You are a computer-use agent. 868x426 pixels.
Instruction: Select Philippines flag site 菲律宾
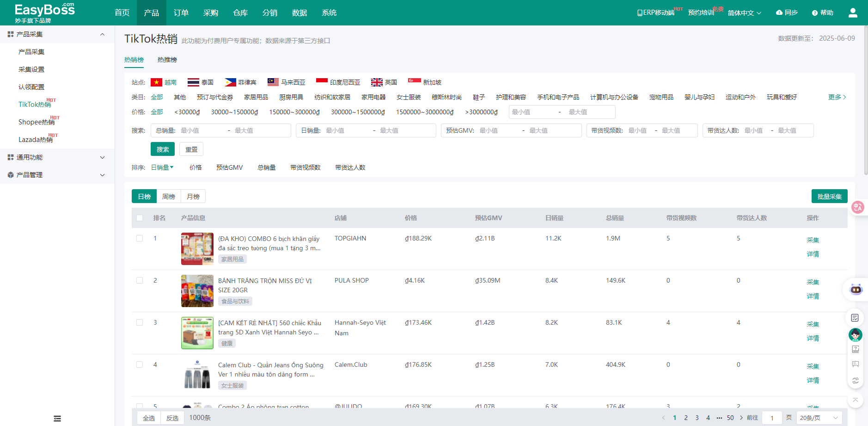point(240,82)
